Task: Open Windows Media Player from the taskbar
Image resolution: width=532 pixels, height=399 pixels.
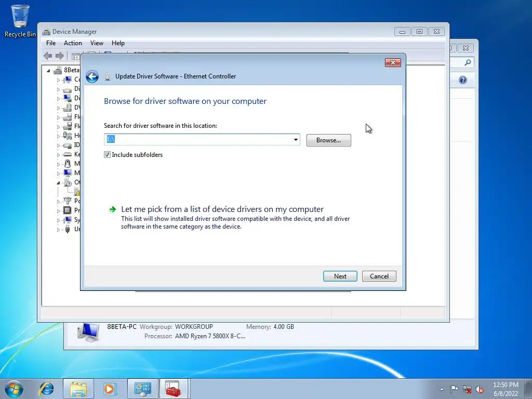Action: coord(110,389)
